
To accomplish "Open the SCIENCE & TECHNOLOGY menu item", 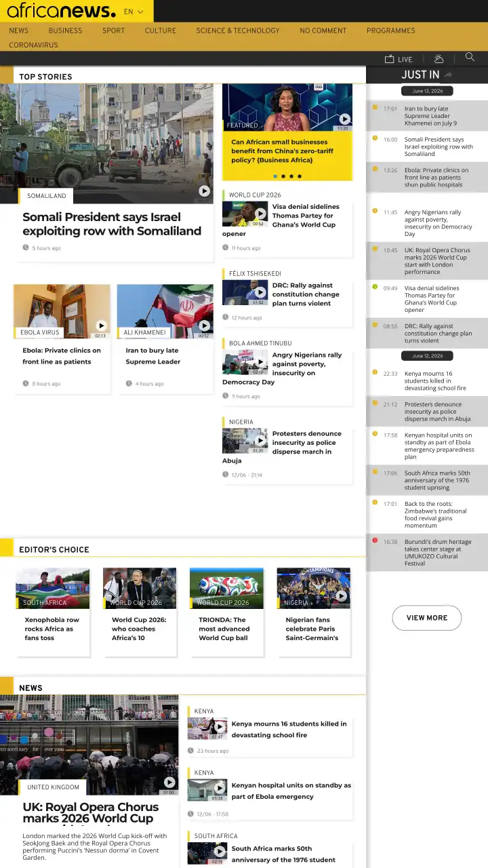I will tap(238, 31).
